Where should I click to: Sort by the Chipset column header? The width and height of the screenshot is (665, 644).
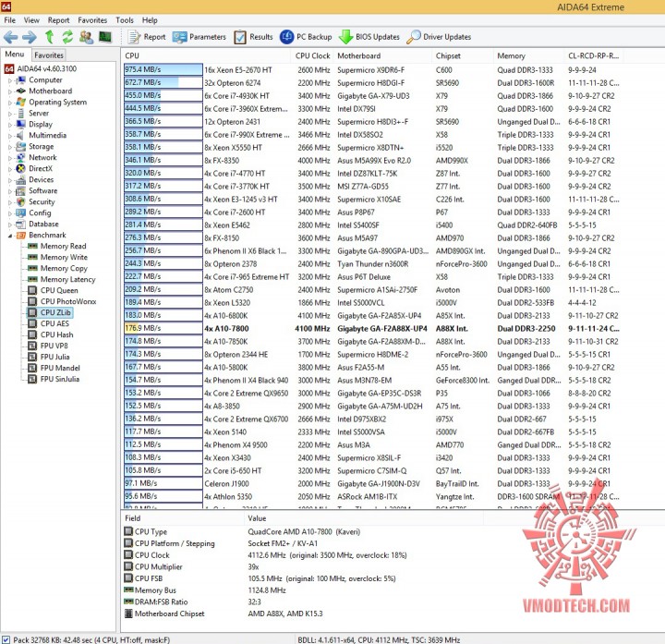(463, 55)
